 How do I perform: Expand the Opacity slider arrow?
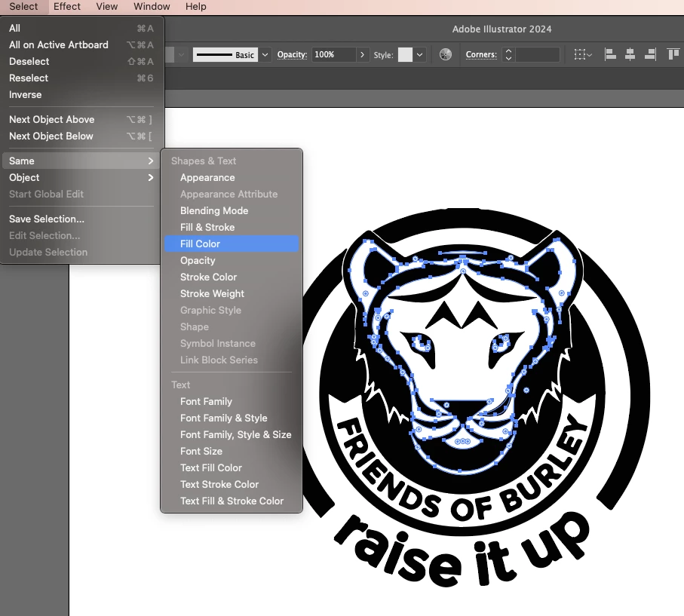(362, 55)
